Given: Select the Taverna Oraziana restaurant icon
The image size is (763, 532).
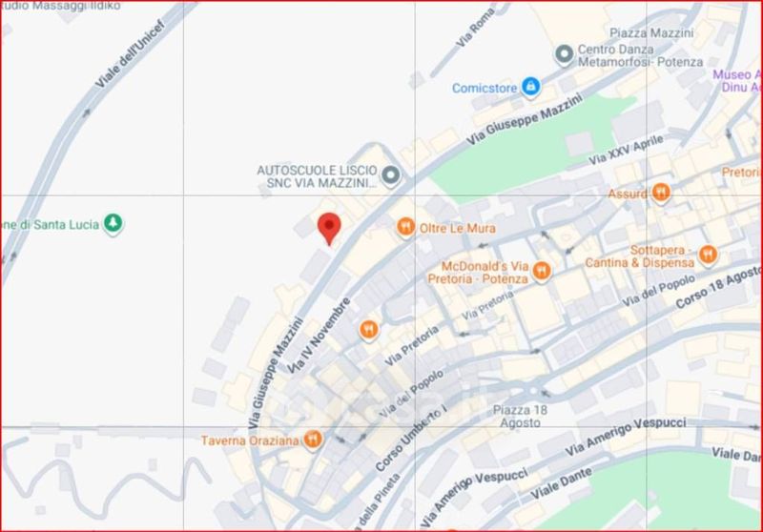Looking at the screenshot, I should (x=313, y=440).
